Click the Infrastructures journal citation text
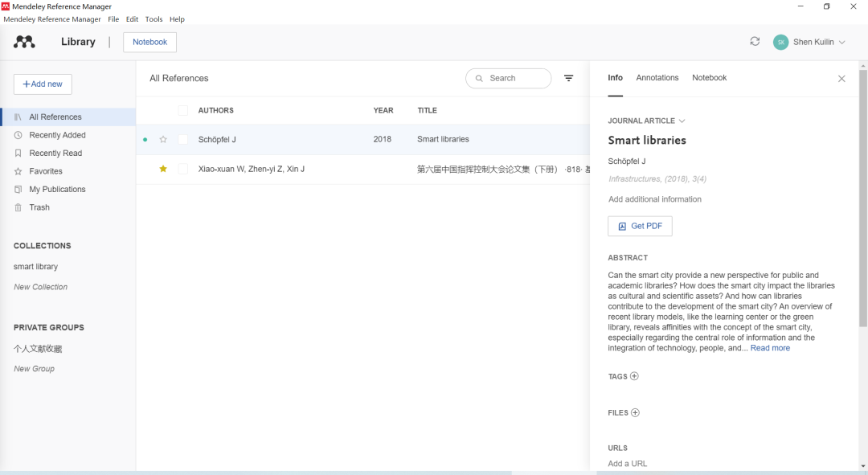Image resolution: width=868 pixels, height=475 pixels. click(657, 178)
